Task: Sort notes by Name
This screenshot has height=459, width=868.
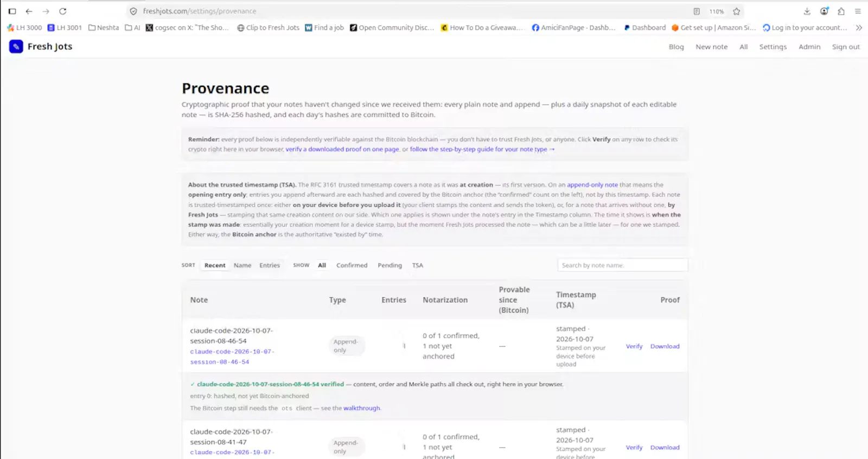Action: click(x=242, y=265)
